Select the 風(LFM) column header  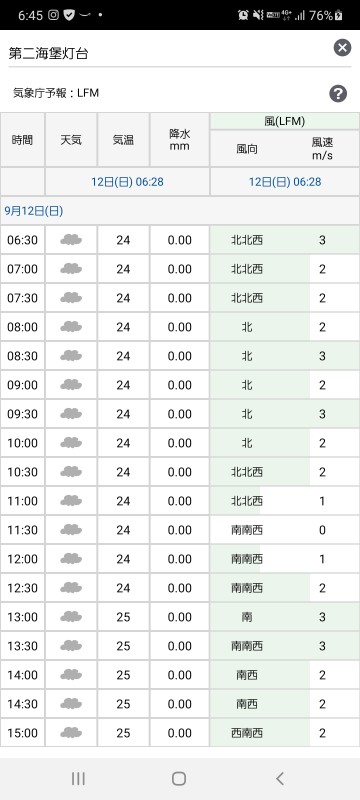pyautogui.click(x=285, y=121)
